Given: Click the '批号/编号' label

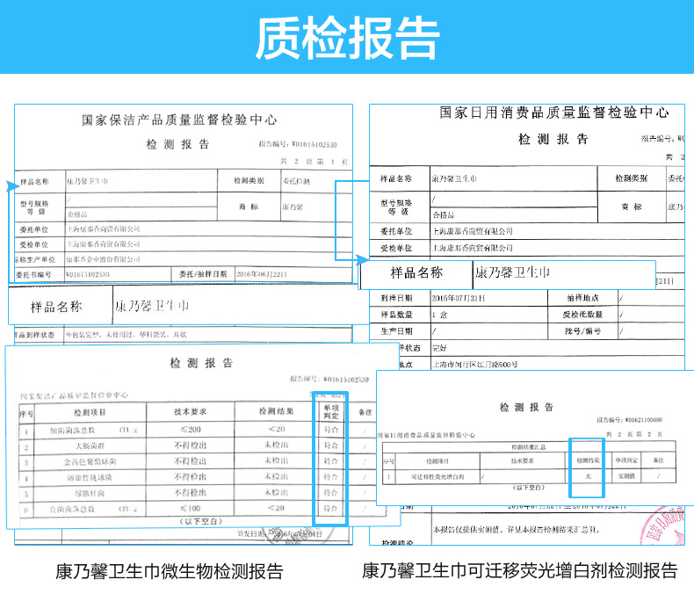Looking at the screenshot, I should 583,330.
